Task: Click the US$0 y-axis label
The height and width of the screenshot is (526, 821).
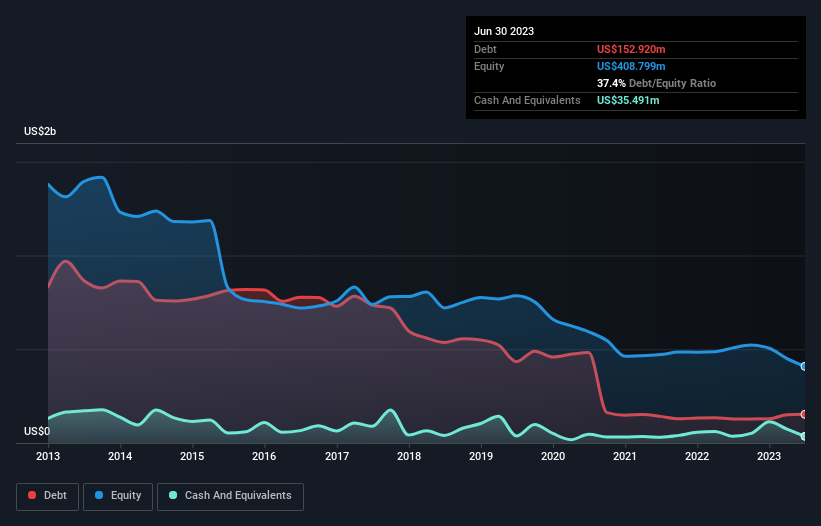Action: pyautogui.click(x=37, y=431)
